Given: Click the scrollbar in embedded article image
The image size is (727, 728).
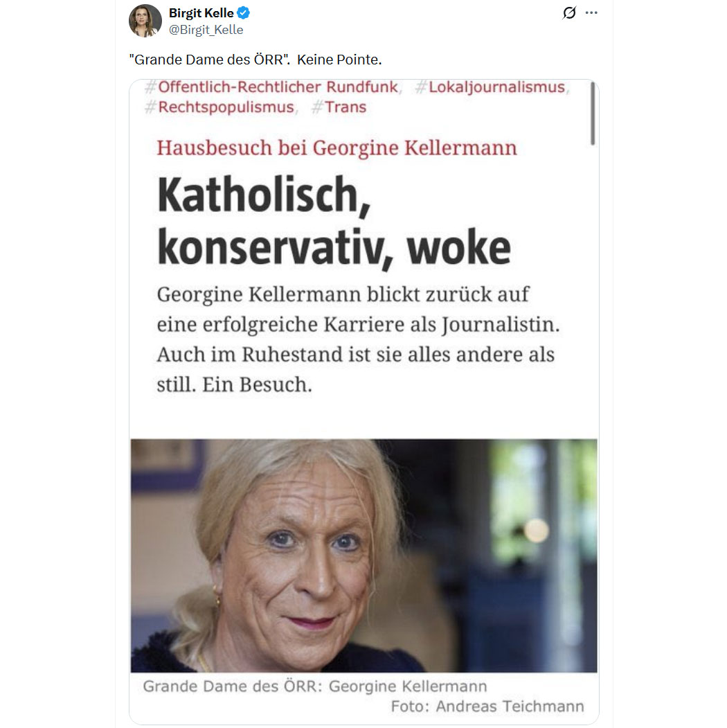Looking at the screenshot, I should coord(593,114).
